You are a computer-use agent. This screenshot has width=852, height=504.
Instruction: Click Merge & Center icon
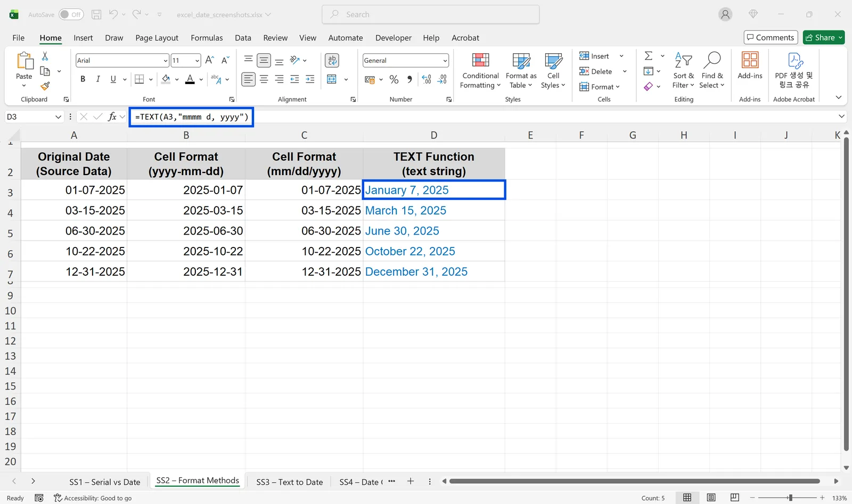[332, 79]
